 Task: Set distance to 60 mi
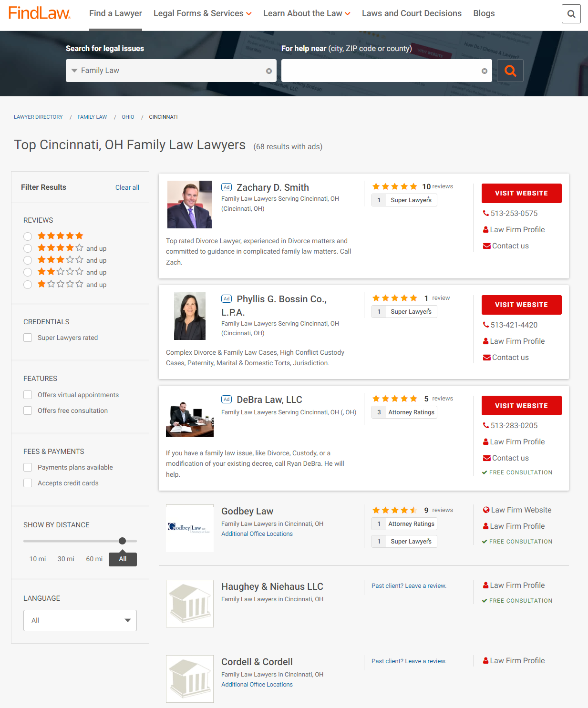[94, 559]
